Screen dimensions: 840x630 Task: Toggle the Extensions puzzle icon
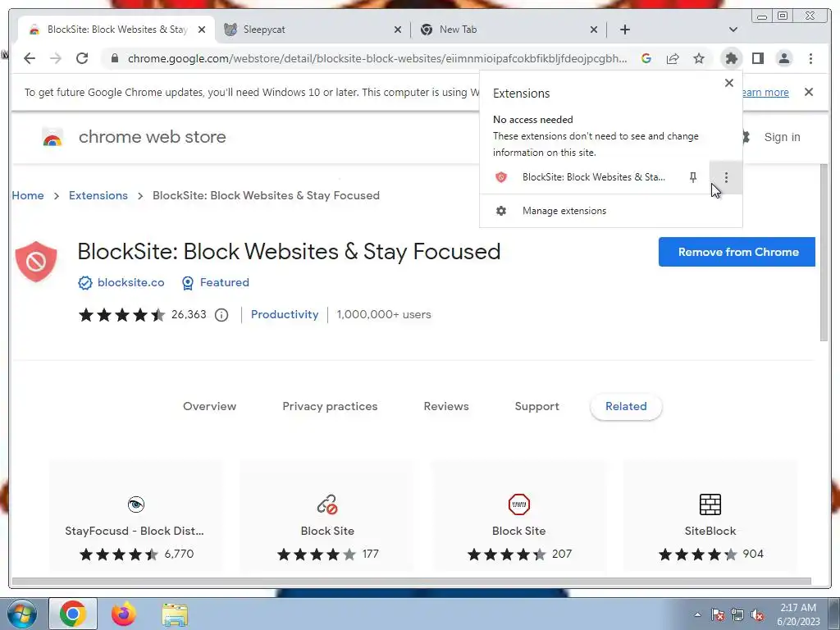click(731, 58)
